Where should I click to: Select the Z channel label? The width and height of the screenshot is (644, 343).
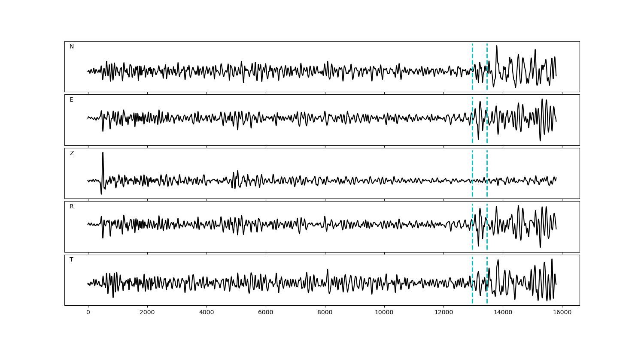(72, 153)
